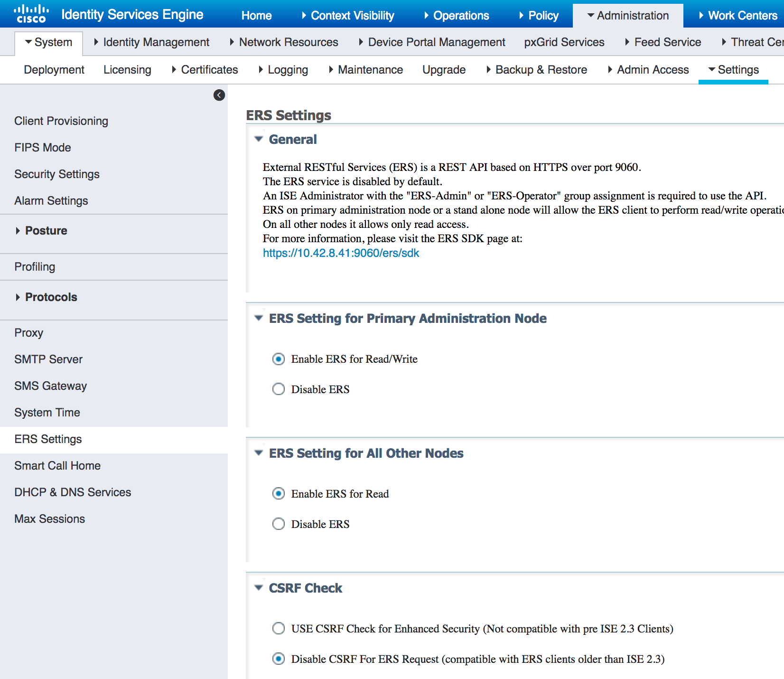Select Disable CSRF For ERS Request
This screenshot has width=784, height=679.
[279, 659]
